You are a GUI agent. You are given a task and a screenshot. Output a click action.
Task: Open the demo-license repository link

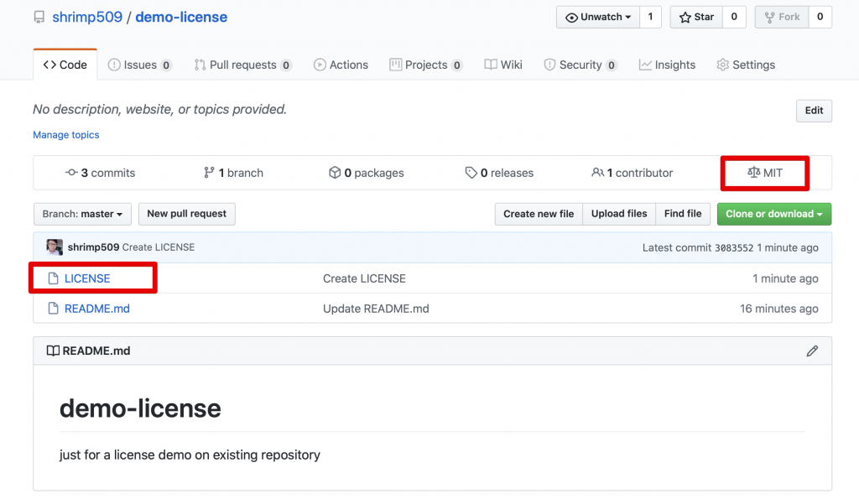tap(181, 17)
